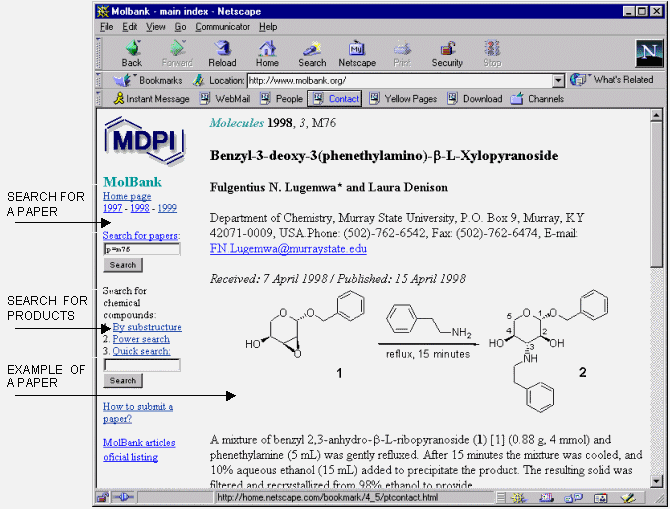Click the MDPI logo image
This screenshot has height=509, width=670.
point(144,141)
